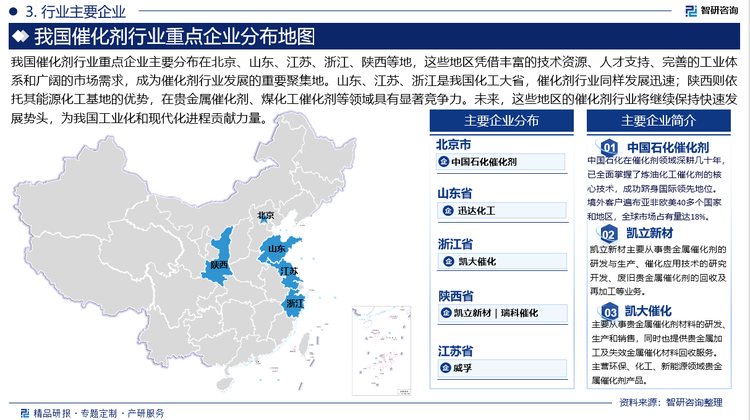
Task: Click the 凯大催化 description paragraph
Action: (658, 352)
